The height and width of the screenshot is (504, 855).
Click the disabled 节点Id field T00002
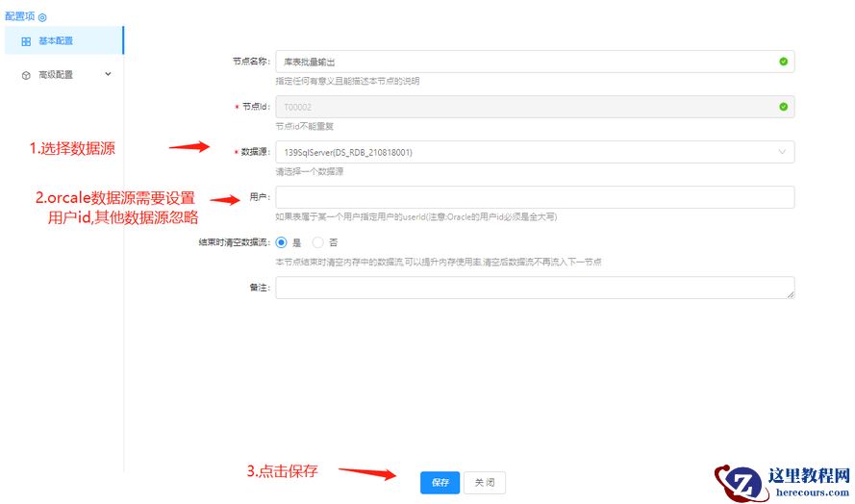coord(535,107)
